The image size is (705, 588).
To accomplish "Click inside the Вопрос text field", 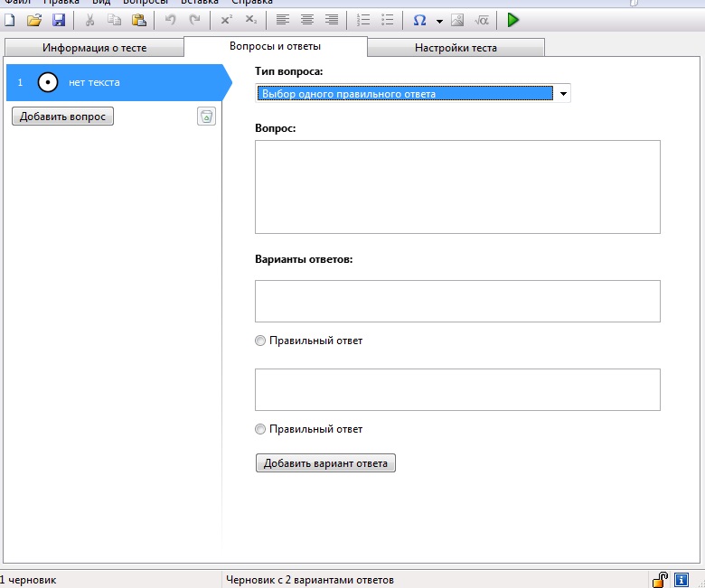I will pos(457,187).
